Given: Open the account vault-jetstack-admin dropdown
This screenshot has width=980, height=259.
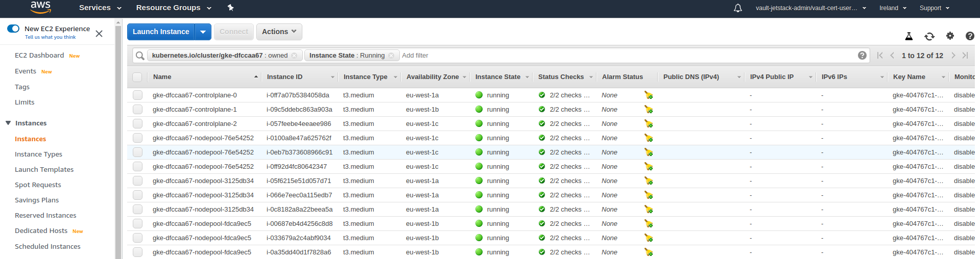Looking at the screenshot, I should tap(811, 8).
